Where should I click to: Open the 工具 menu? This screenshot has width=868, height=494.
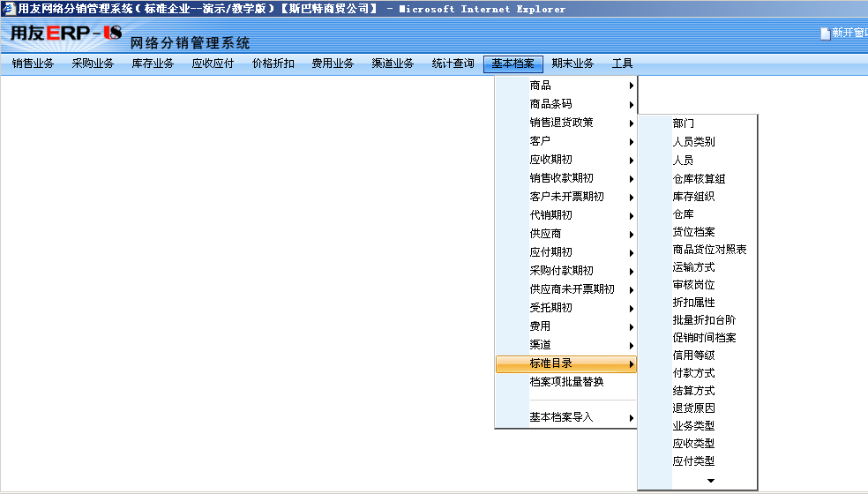(622, 64)
